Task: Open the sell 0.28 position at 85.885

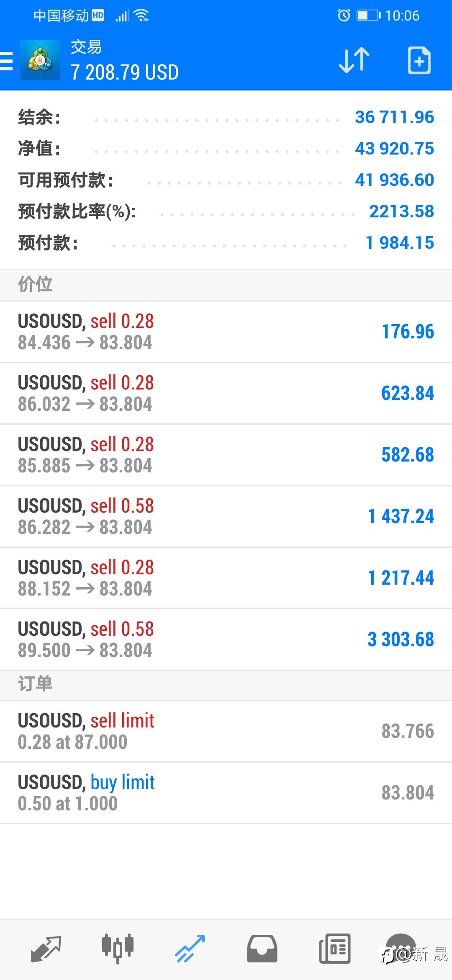Action: click(x=226, y=455)
